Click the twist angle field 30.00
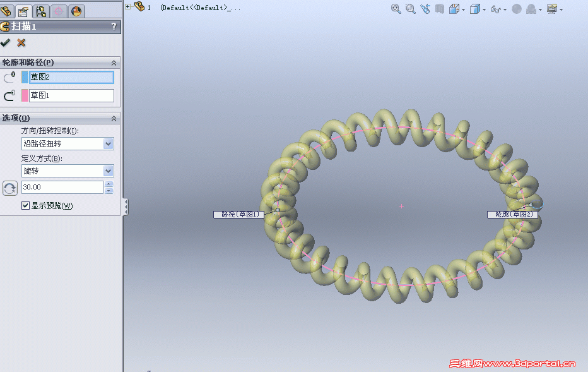The height and width of the screenshot is (372, 588). tap(62, 187)
